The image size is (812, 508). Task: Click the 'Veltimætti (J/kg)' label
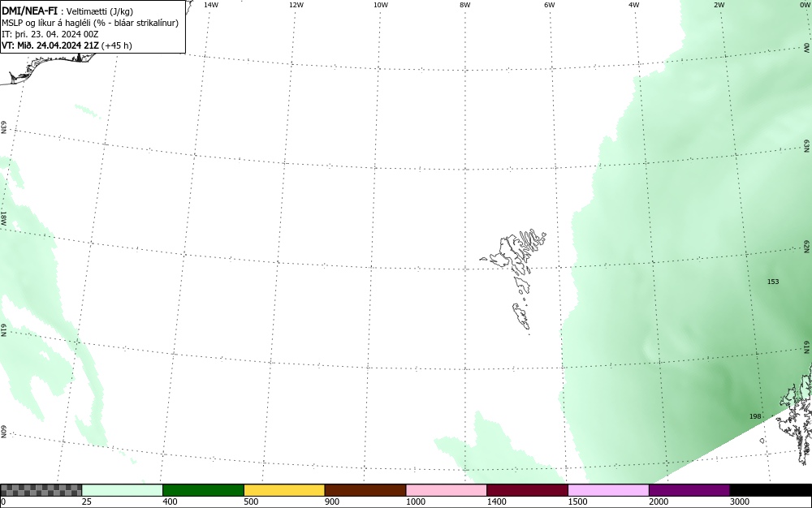100,11
